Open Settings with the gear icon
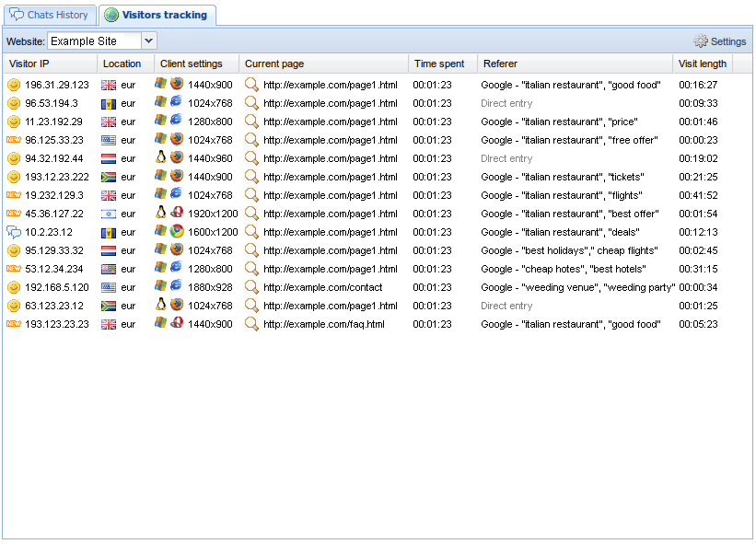The image size is (756, 544). 719,41
